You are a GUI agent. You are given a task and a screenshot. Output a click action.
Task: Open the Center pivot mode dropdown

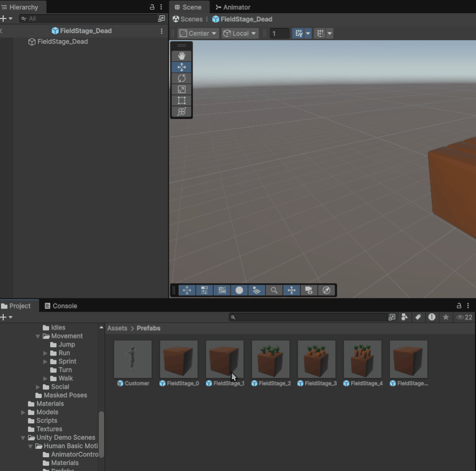pos(198,33)
